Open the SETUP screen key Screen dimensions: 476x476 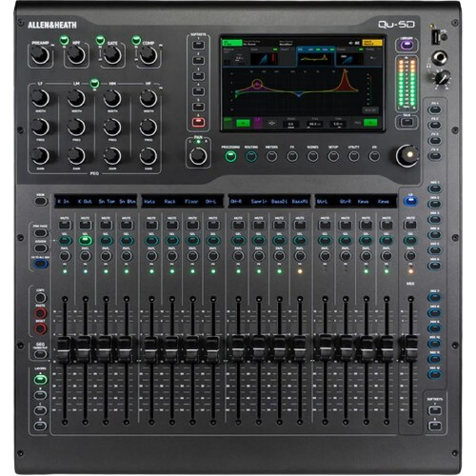(333, 156)
